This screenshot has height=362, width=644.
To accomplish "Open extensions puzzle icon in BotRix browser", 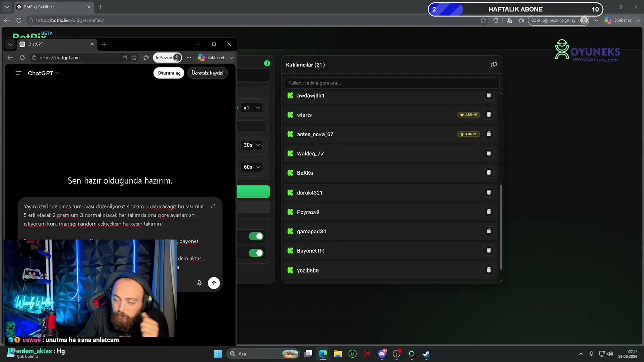I will (x=496, y=20).
